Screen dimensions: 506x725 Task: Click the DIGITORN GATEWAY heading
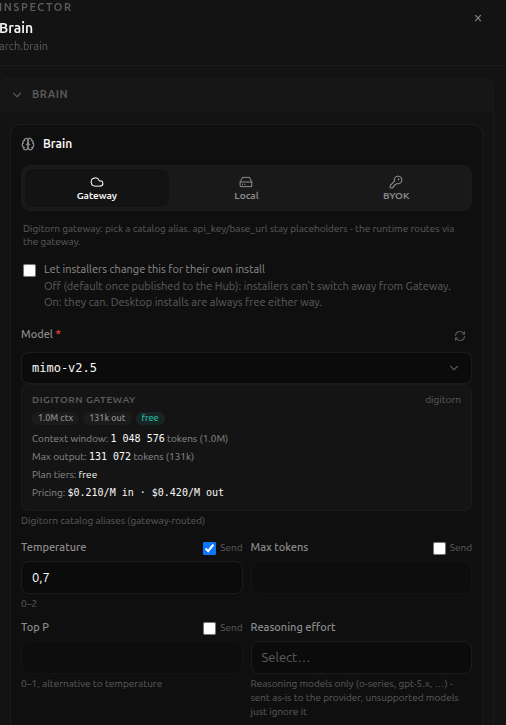84,400
